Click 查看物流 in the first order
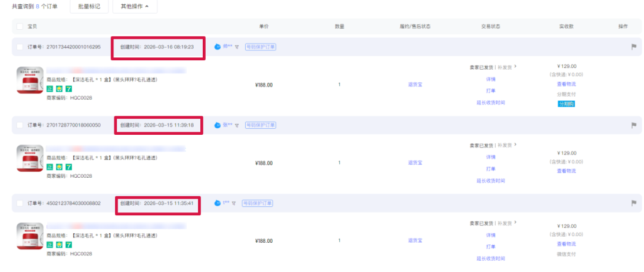The image size is (644, 272). click(x=566, y=84)
